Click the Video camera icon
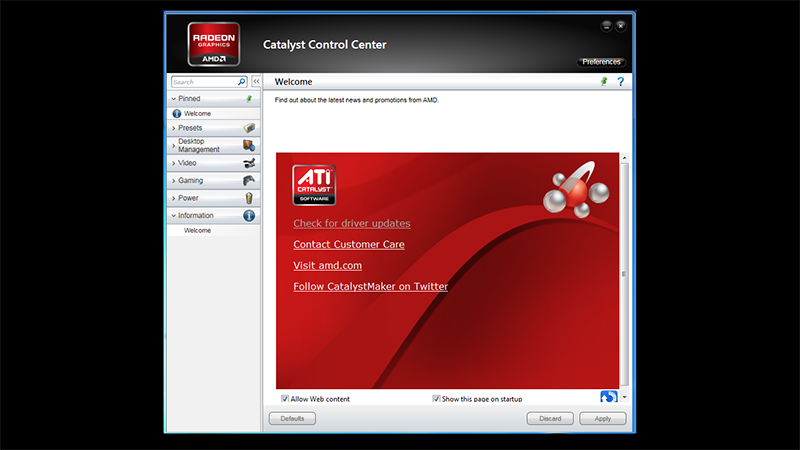800x450 pixels. [249, 163]
